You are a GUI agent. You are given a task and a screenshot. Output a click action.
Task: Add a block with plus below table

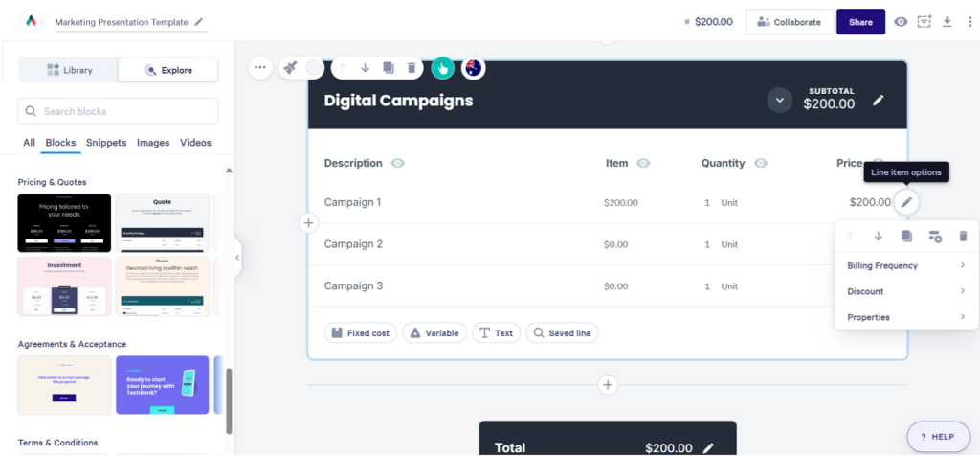[608, 385]
